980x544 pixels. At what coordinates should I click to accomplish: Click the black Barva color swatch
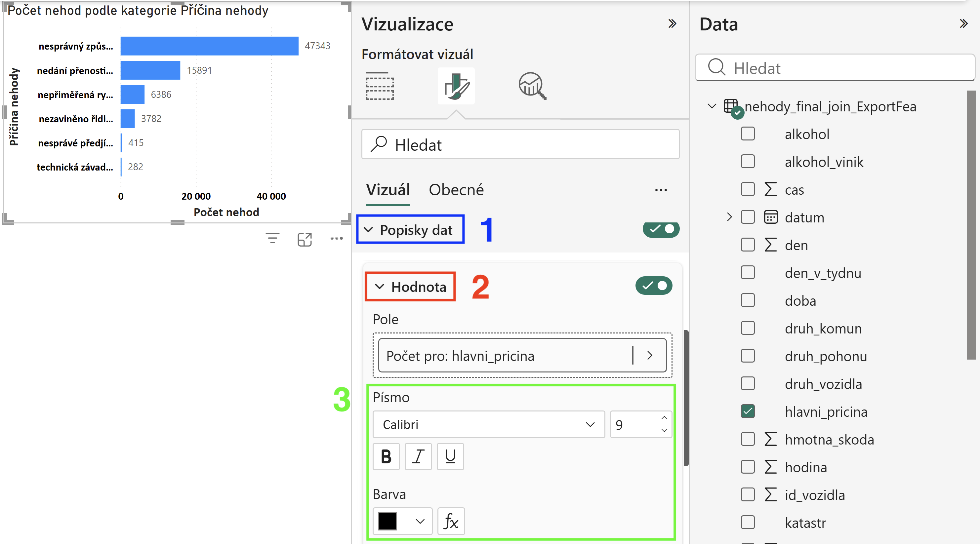(387, 521)
